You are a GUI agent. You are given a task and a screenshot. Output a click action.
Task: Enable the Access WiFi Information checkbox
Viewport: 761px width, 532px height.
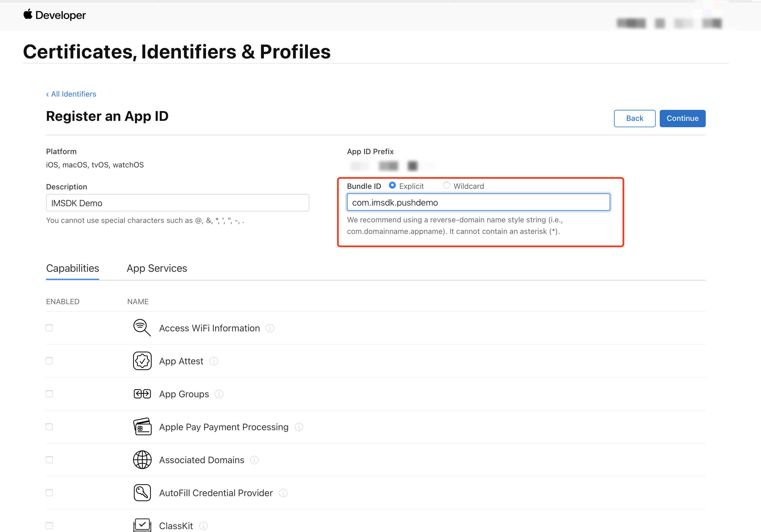coord(49,328)
